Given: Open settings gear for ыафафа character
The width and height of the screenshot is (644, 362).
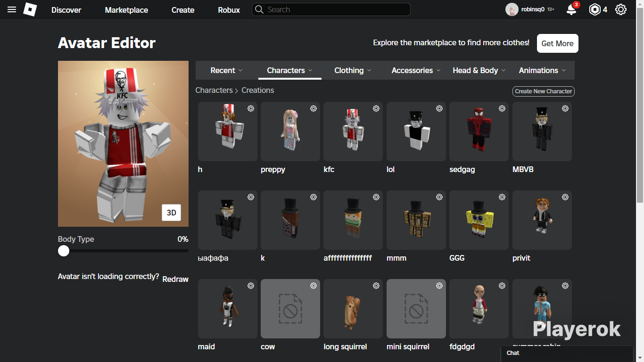Looking at the screenshot, I should point(251,197).
